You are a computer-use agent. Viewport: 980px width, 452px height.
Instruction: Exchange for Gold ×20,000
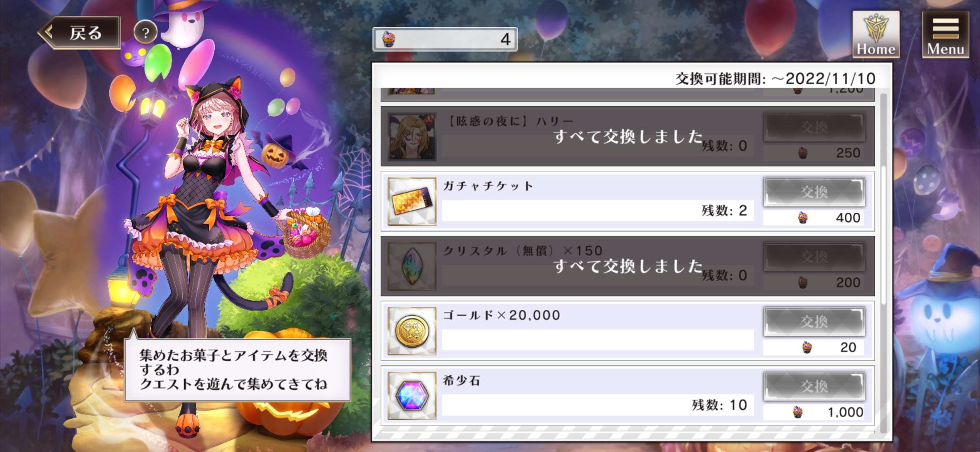[814, 321]
